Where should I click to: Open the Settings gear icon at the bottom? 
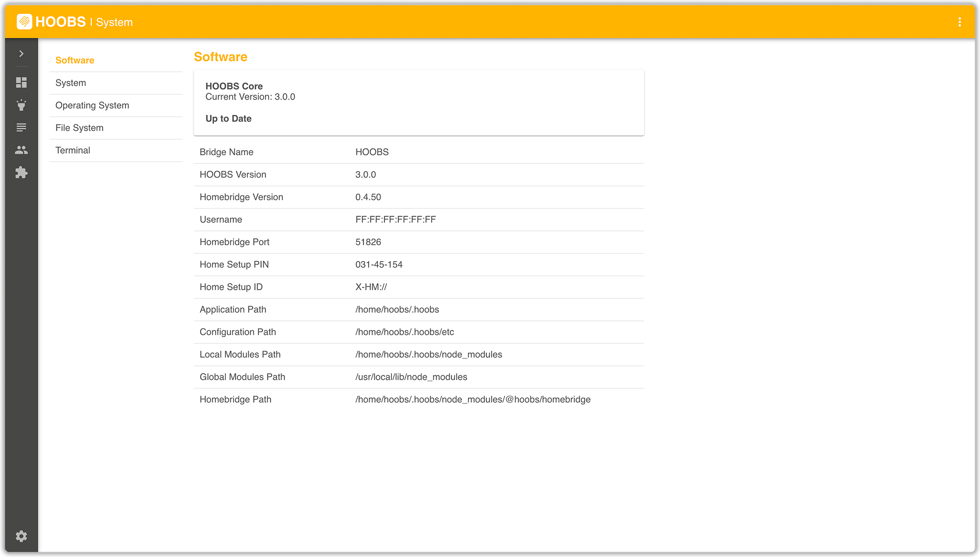point(21,536)
